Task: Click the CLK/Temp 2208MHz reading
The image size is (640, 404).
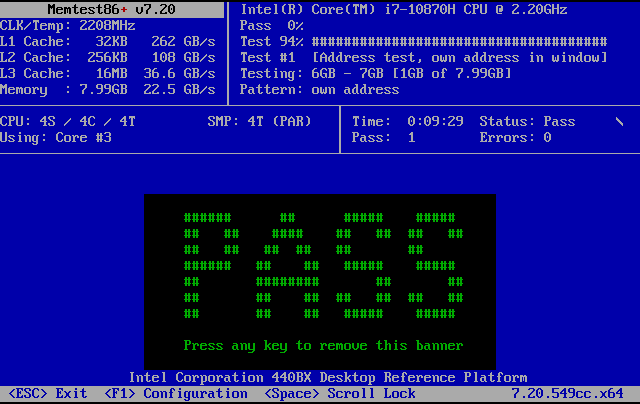Action: coord(68,26)
